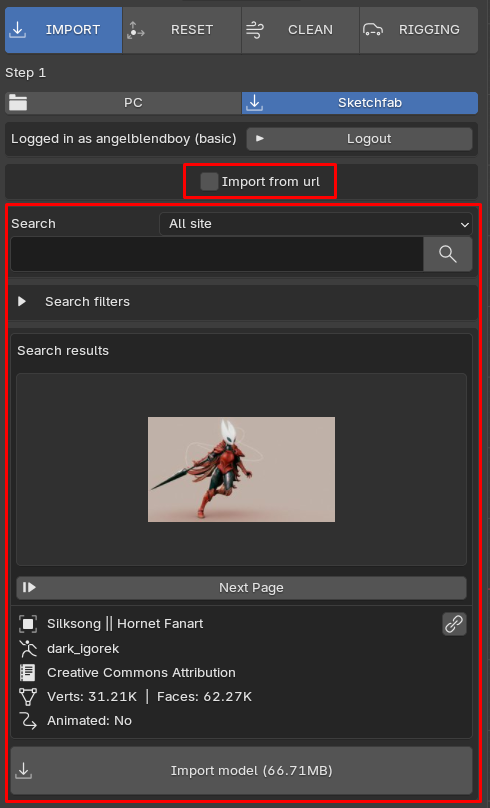The width and height of the screenshot is (490, 808).
Task: Click the animation icon beside Animated: No
Action: 28,720
